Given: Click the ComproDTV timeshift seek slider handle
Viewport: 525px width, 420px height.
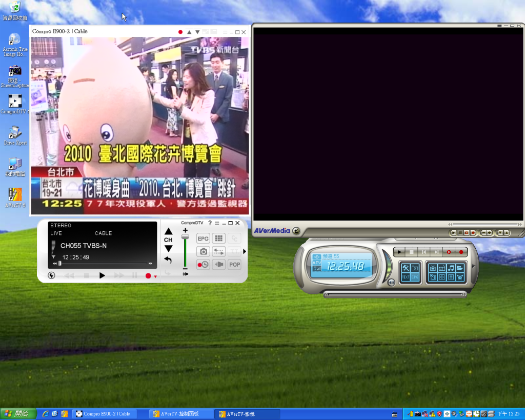Looking at the screenshot, I should point(59,264).
